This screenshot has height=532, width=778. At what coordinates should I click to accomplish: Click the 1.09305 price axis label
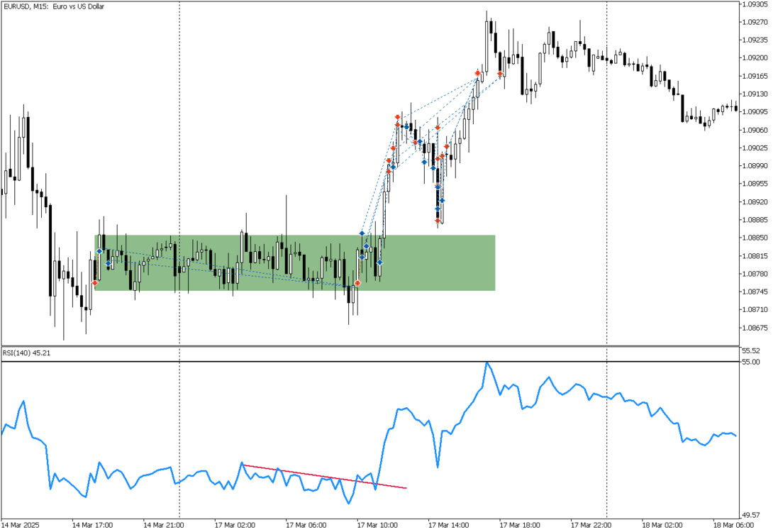[x=755, y=4]
